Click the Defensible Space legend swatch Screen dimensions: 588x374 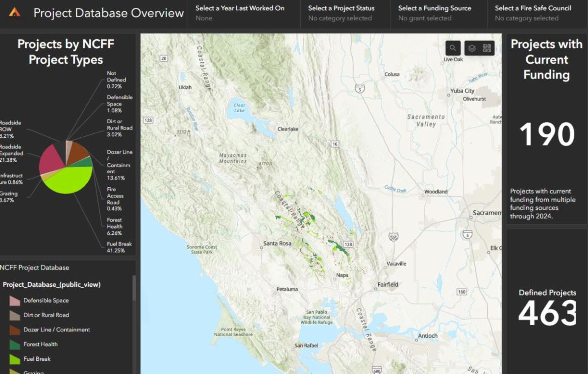tap(15, 301)
